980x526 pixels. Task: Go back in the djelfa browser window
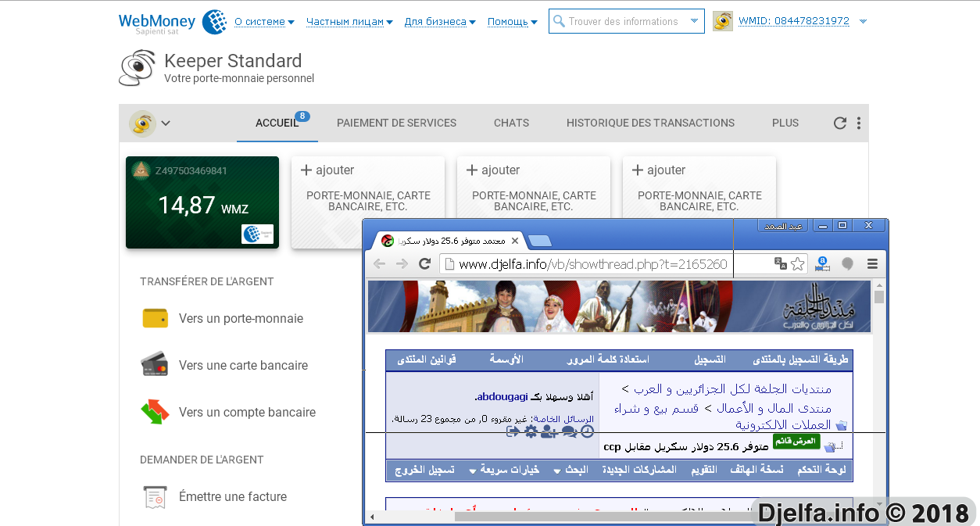[x=379, y=264]
